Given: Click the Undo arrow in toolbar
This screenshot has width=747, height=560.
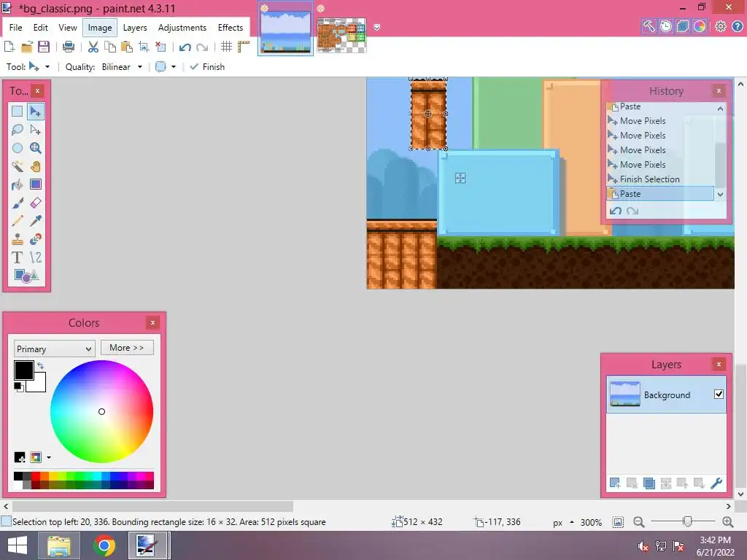Looking at the screenshot, I should pyautogui.click(x=185, y=47).
